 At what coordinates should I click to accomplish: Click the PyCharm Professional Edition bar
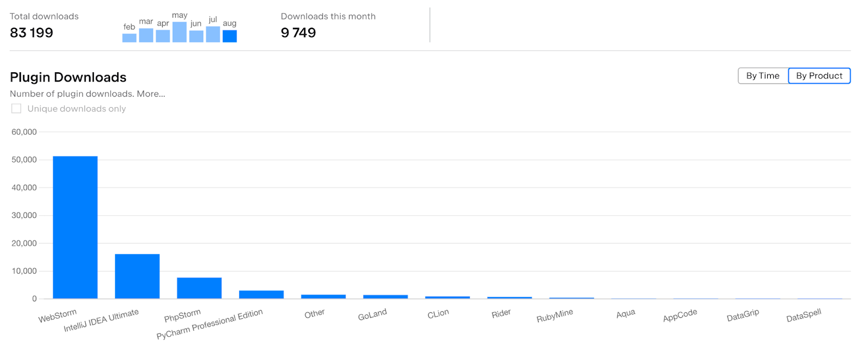pyautogui.click(x=261, y=294)
